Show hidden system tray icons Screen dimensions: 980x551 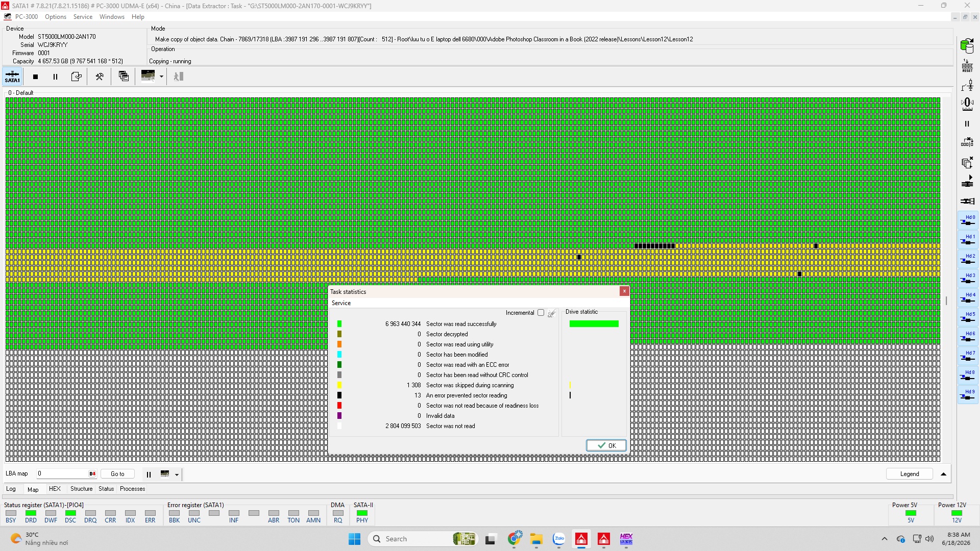pyautogui.click(x=885, y=539)
